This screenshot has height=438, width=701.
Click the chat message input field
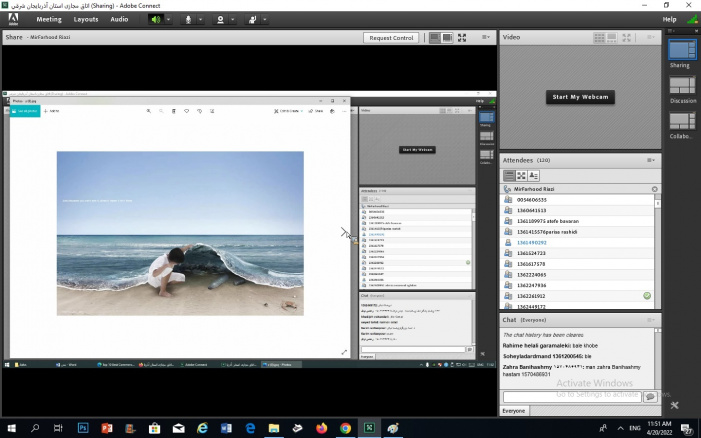coord(570,397)
